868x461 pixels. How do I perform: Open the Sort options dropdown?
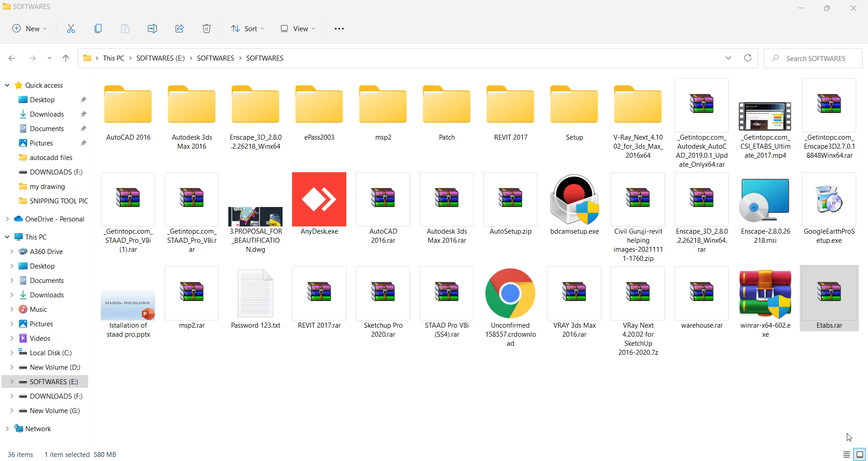[248, 28]
